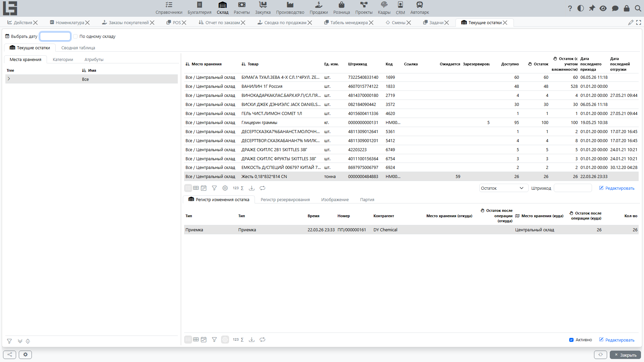Switch upper table to grid view
Image resolution: width=644 pixels, height=362 pixels.
coord(196,188)
